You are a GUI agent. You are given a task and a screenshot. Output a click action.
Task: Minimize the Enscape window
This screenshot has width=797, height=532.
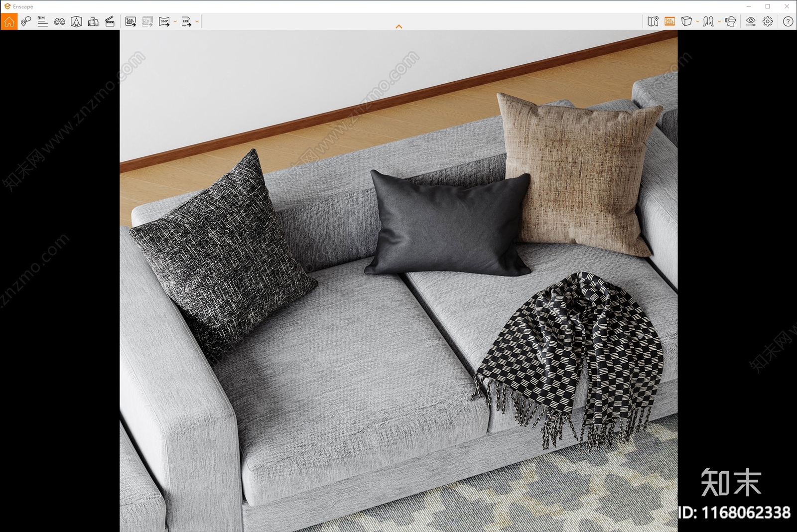click(749, 6)
